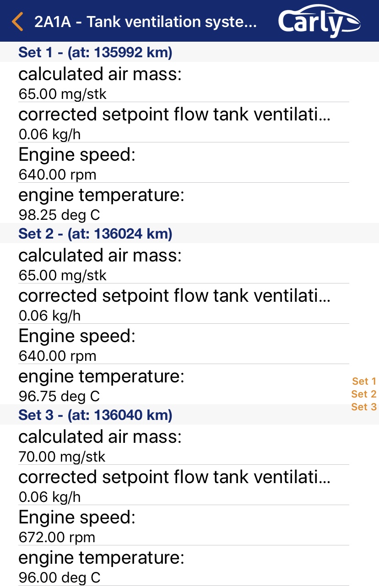Open Set 3 corrected setpoint flow row
The height and width of the screenshot is (588, 379).
point(184,485)
